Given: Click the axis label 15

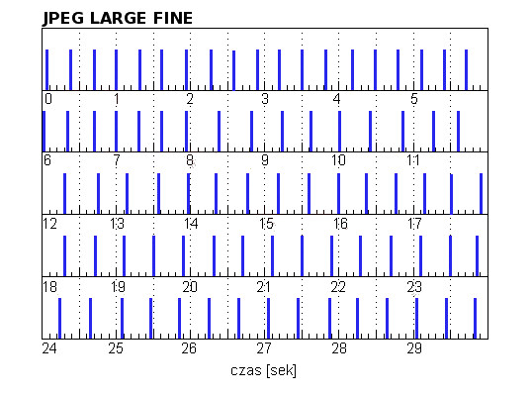Looking at the screenshot, I should coord(266,224).
